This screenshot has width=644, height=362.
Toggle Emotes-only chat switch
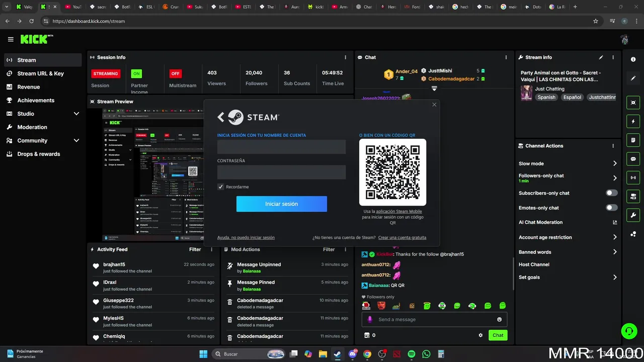tap(611, 208)
